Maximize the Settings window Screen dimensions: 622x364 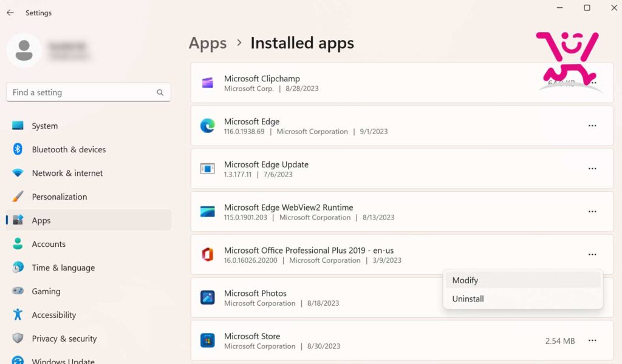tap(587, 7)
